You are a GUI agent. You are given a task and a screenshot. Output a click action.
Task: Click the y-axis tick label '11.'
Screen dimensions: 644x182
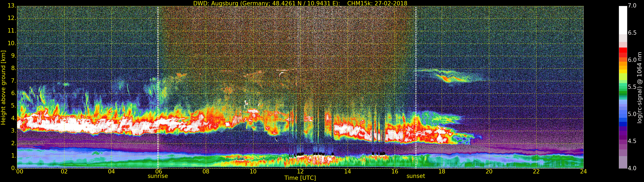pos(12,31)
